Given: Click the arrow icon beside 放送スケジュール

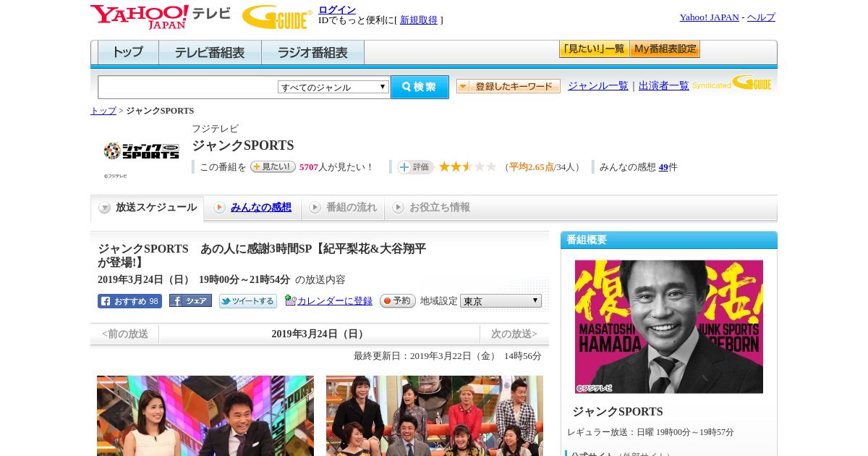Looking at the screenshot, I should (105, 208).
